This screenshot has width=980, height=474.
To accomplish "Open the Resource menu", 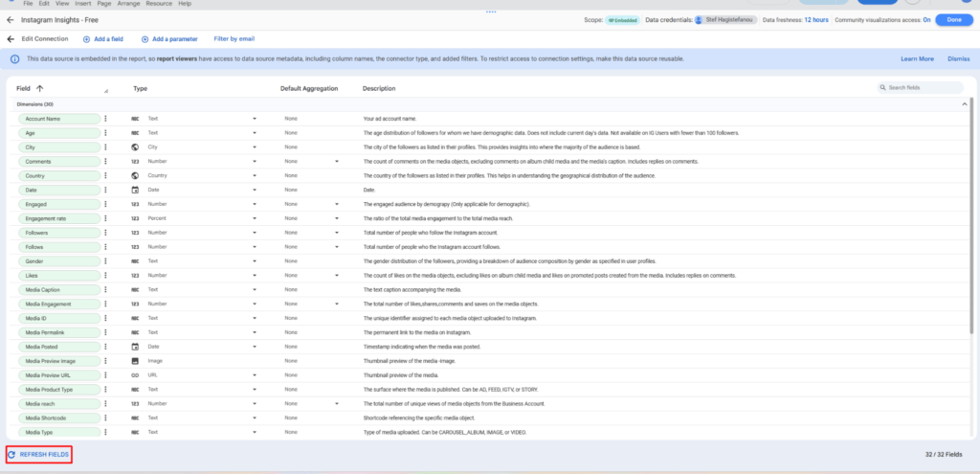I will coord(159,4).
